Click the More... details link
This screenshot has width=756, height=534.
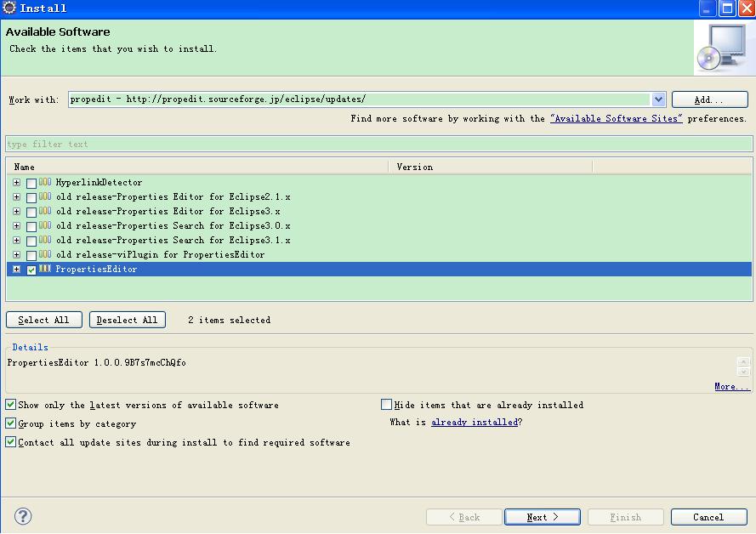coord(732,387)
